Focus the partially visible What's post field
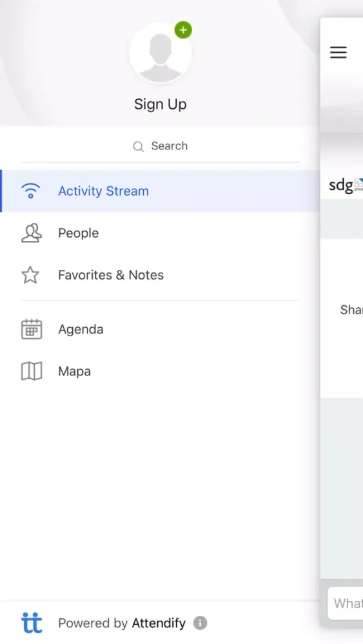 pyautogui.click(x=346, y=603)
